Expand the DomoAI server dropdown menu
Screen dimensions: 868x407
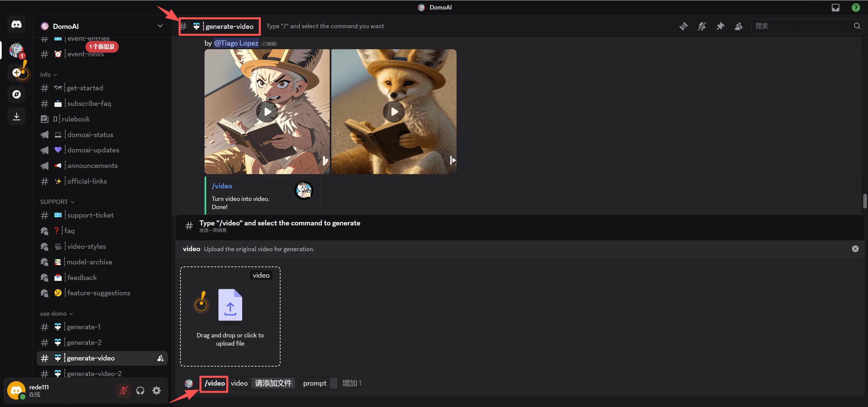160,26
